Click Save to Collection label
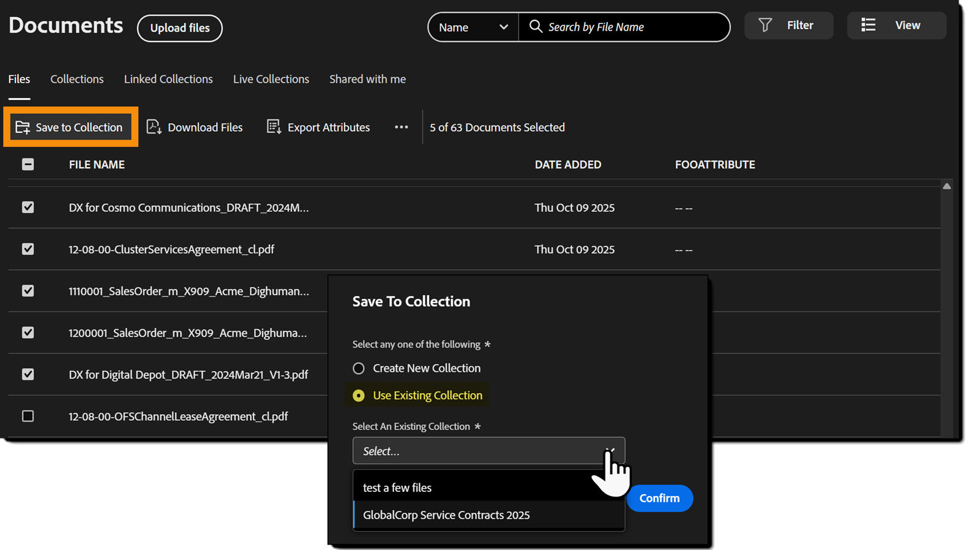Viewport: 980px width, 550px height. point(79,127)
